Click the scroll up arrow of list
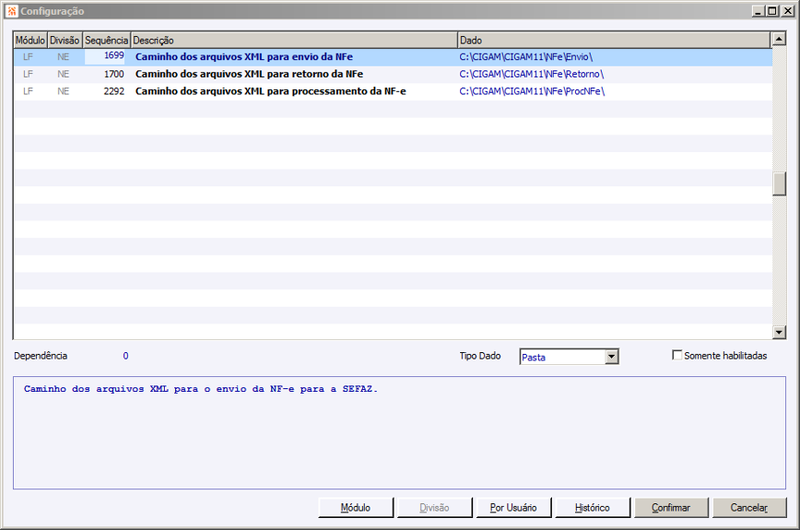The image size is (800, 530). (779, 39)
